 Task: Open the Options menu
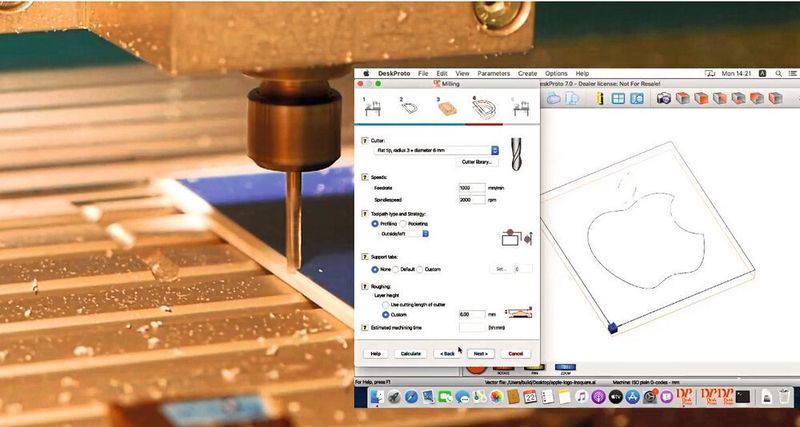click(556, 73)
